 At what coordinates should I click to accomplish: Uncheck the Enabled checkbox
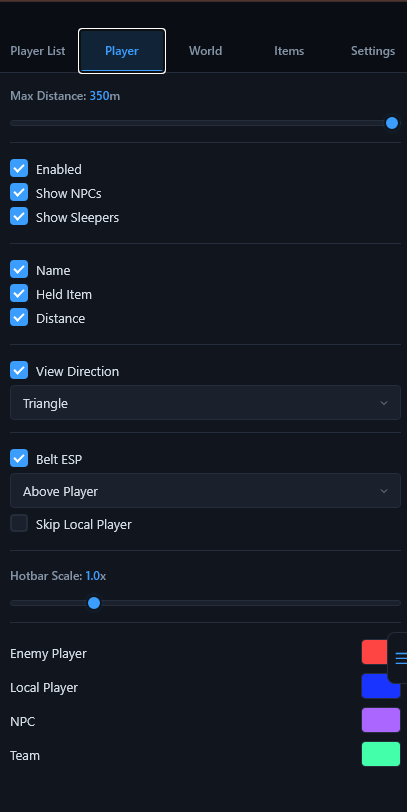point(19,168)
